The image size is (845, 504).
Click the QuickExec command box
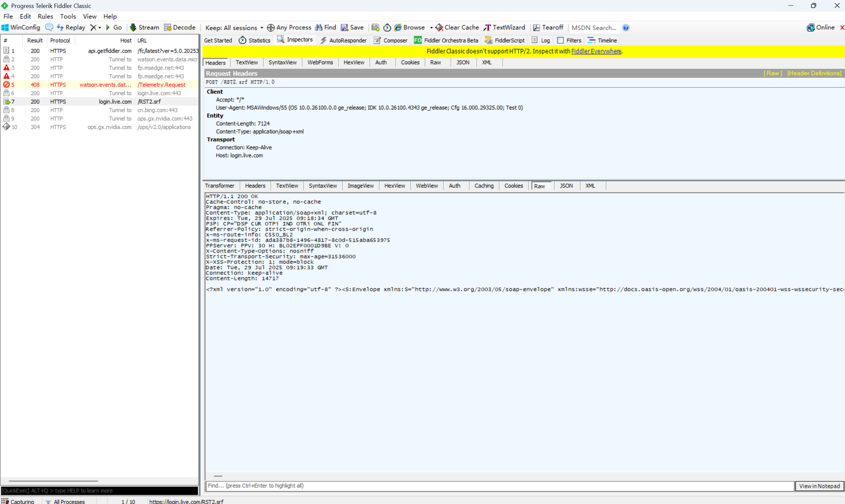[x=99, y=490]
